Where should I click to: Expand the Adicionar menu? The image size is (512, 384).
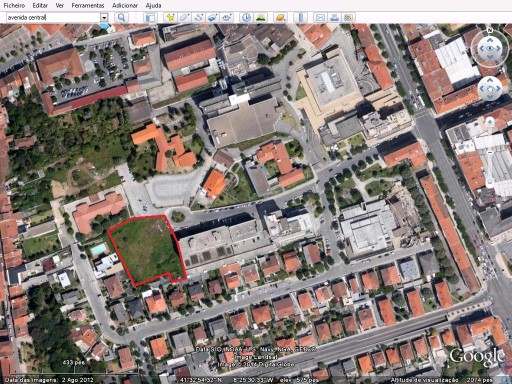pos(125,5)
